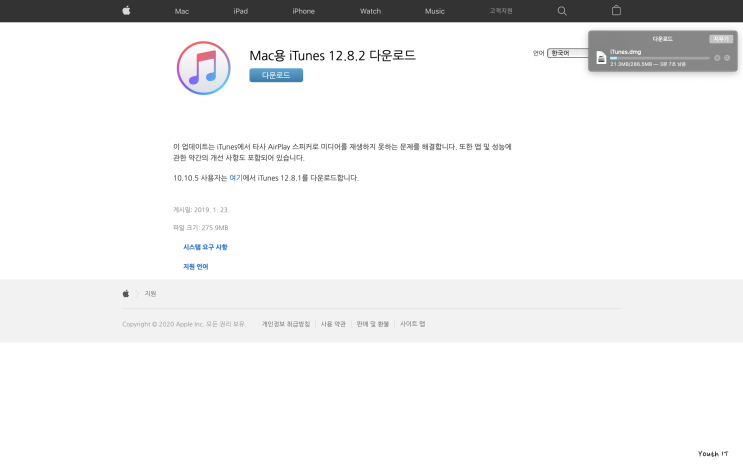
Task: Open the 고객지원 support menu item
Action: (501, 11)
